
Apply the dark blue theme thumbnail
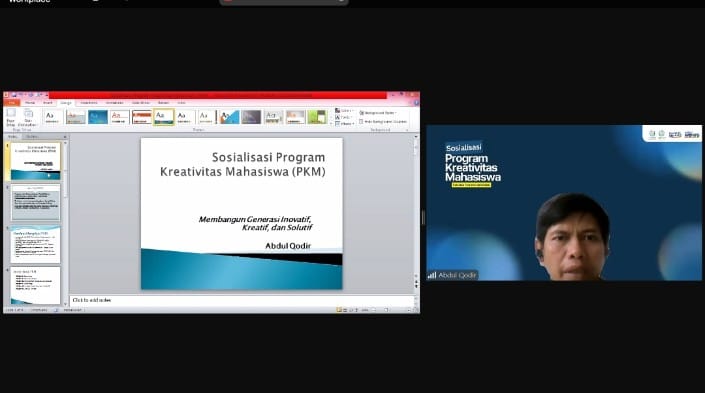coord(98,117)
